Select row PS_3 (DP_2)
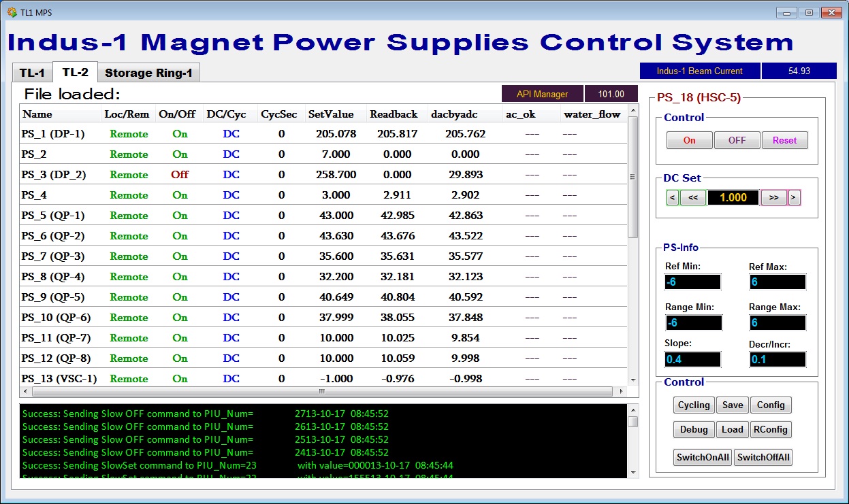This screenshot has height=504, width=849. click(323, 175)
